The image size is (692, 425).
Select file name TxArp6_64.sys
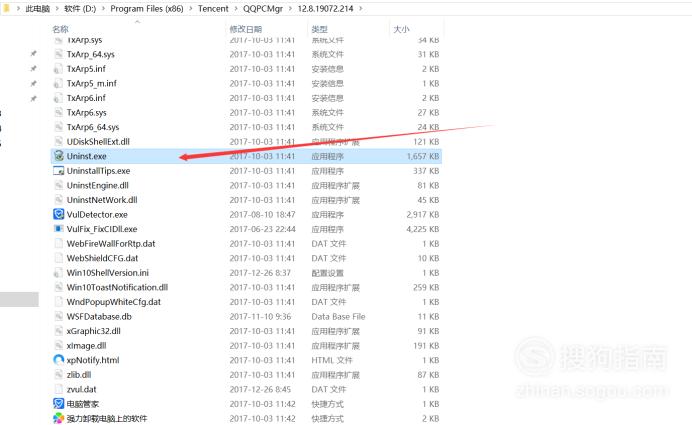[93, 127]
